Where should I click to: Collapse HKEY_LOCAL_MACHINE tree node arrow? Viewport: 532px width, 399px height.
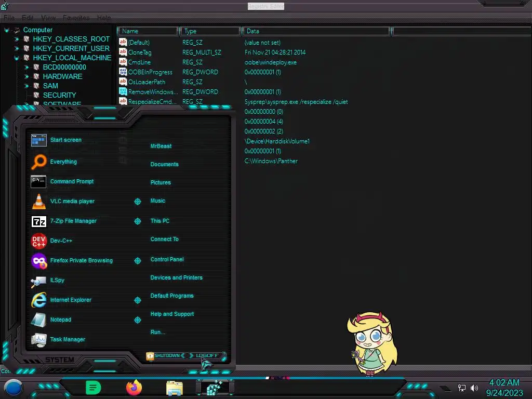click(16, 58)
